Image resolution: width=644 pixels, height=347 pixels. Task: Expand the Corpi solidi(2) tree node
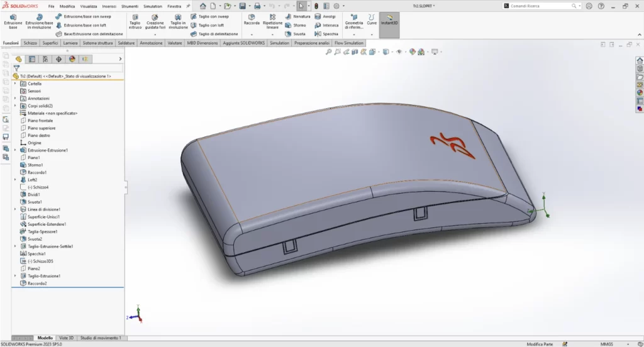click(x=15, y=106)
